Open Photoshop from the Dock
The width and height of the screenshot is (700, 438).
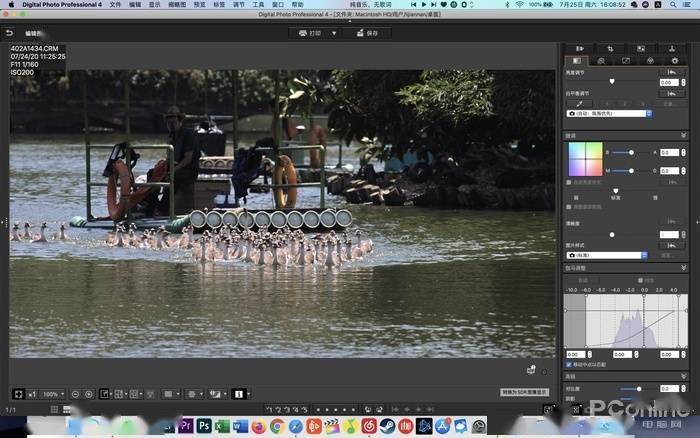coord(204,426)
